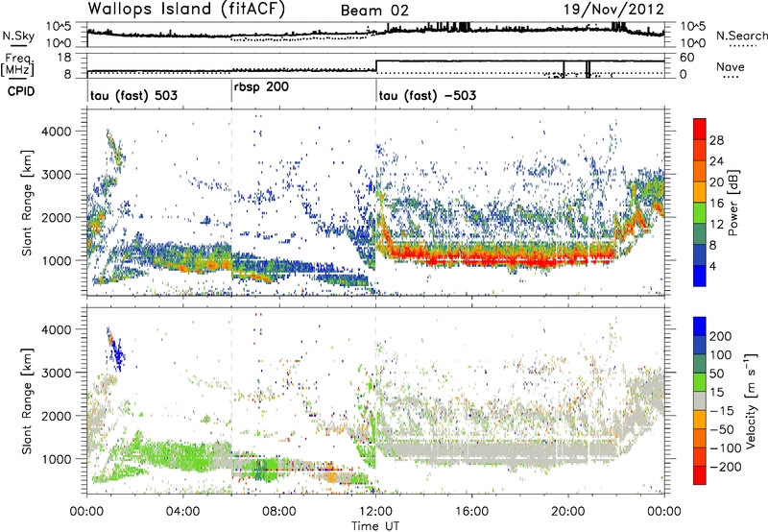Click the 'N.Sky' axis label

pyautogui.click(x=18, y=36)
